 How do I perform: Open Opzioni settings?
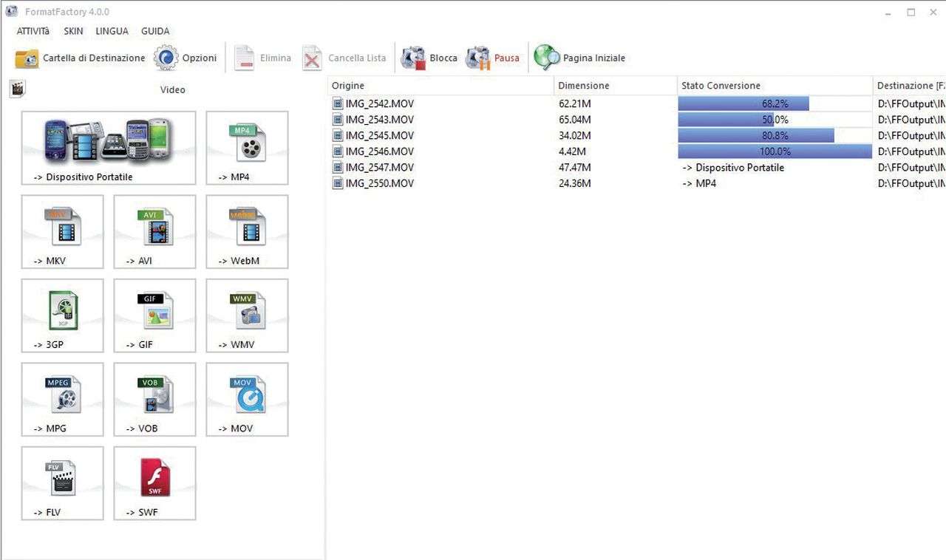(186, 58)
